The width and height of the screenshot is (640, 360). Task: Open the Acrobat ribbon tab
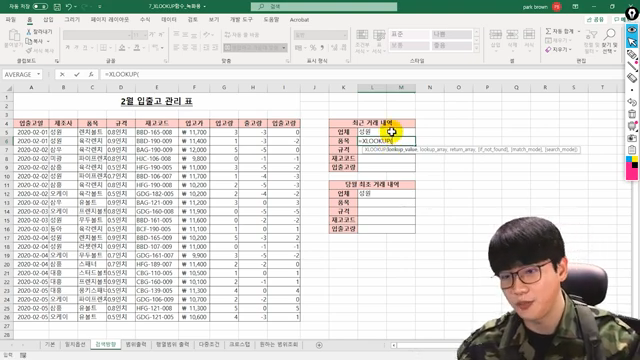(x=299, y=20)
